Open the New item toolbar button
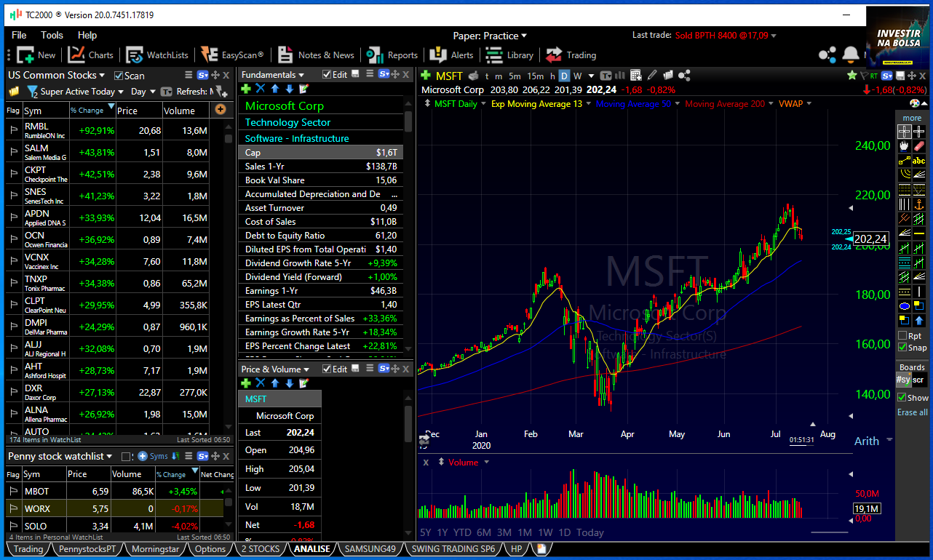This screenshot has width=933, height=560. (x=36, y=55)
